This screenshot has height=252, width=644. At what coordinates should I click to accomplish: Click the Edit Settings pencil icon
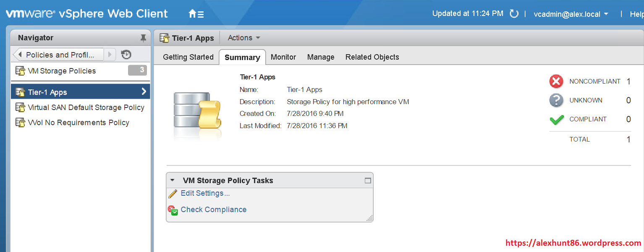click(x=173, y=194)
